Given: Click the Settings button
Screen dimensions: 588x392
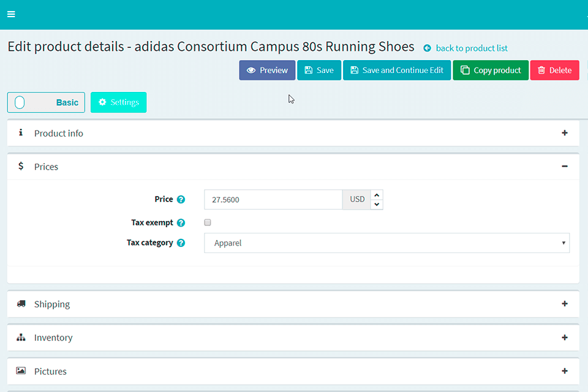Looking at the screenshot, I should tap(119, 102).
